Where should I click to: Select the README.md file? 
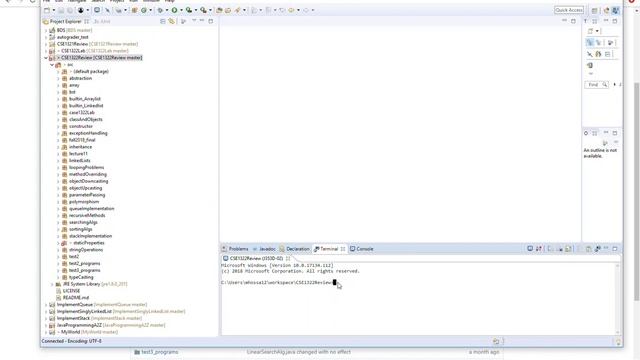tap(76, 298)
